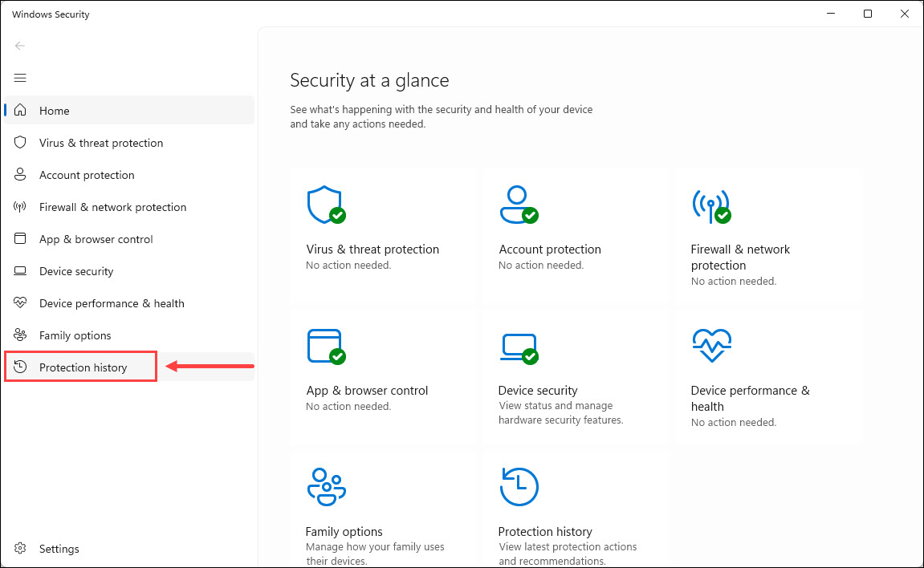
Task: Click the Family options people tile icon
Action: (x=325, y=487)
